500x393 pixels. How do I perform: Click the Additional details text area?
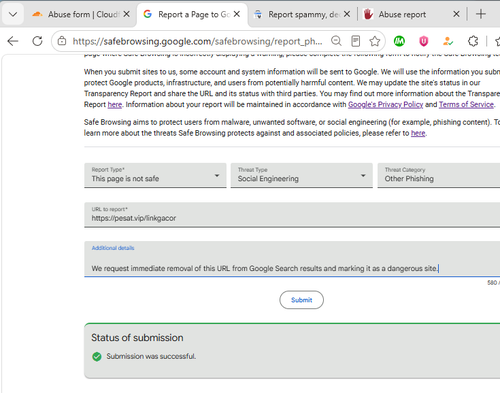[x=292, y=259]
